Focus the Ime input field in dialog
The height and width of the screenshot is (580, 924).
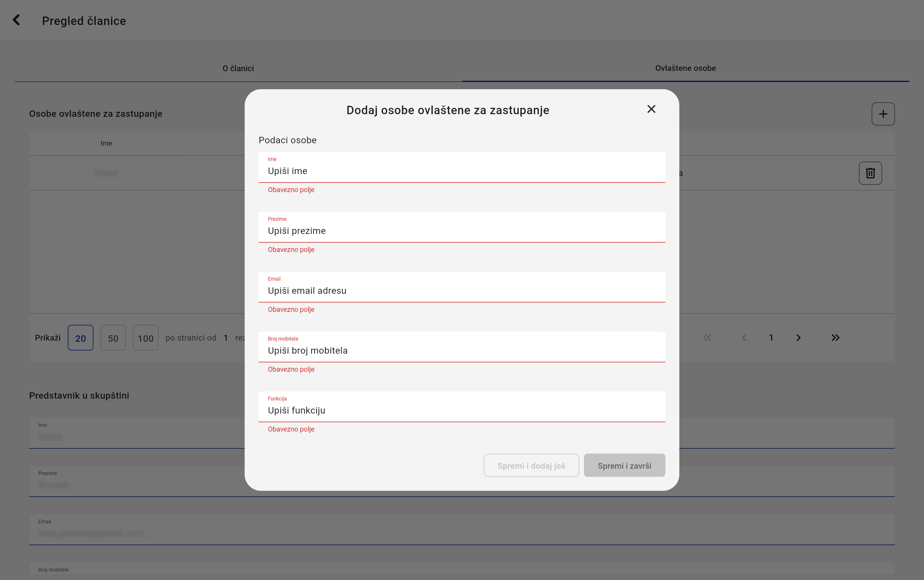[x=461, y=171]
